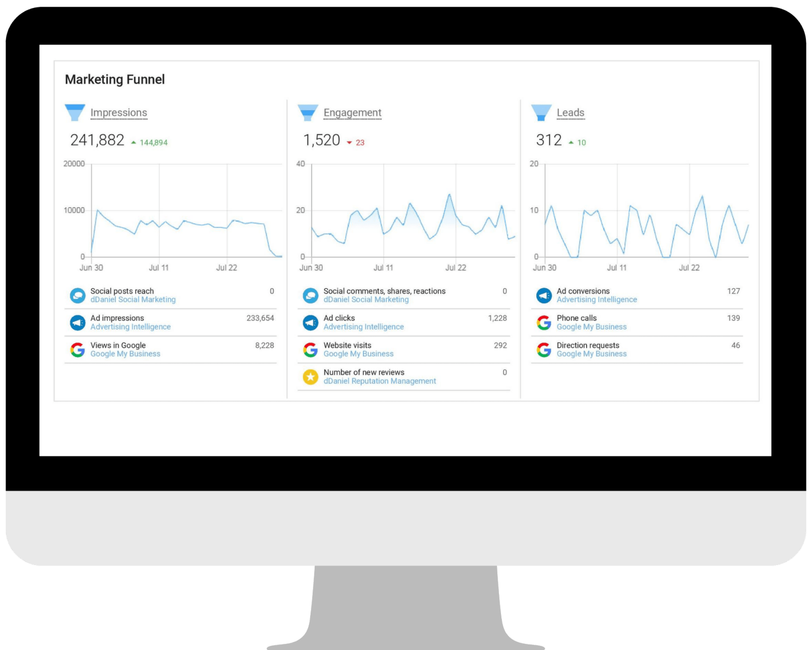Click the Leads funnel icon
This screenshot has width=812, height=650.
tap(541, 113)
